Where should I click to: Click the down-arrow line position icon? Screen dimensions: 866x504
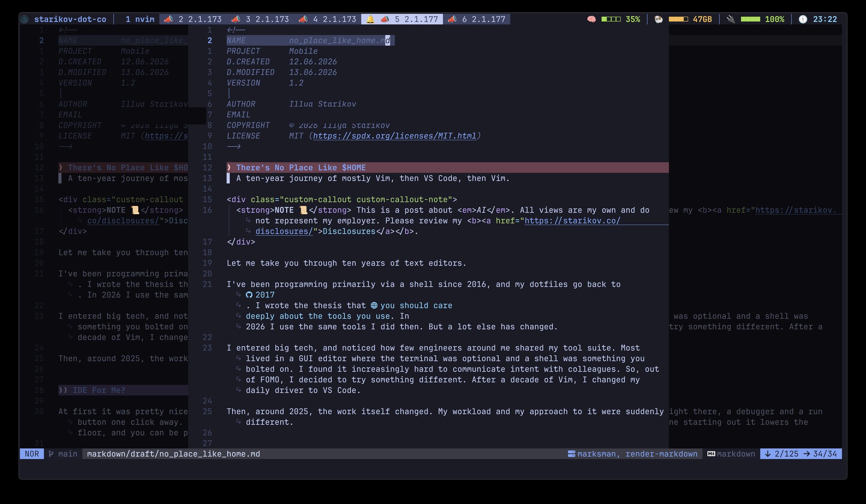768,454
